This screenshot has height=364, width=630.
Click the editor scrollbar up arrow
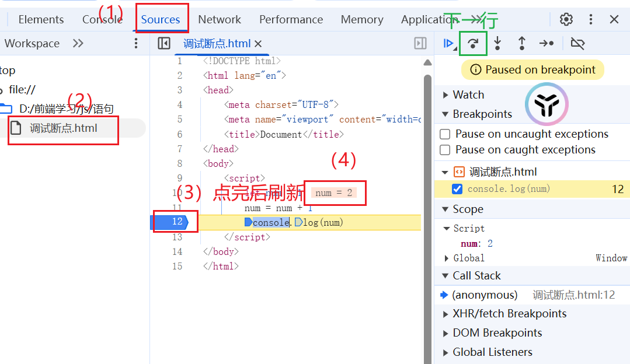pyautogui.click(x=427, y=62)
